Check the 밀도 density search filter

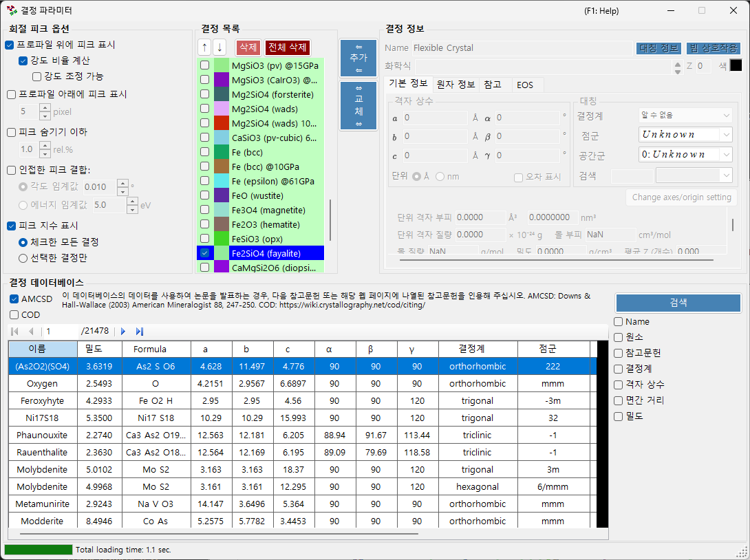click(x=618, y=416)
